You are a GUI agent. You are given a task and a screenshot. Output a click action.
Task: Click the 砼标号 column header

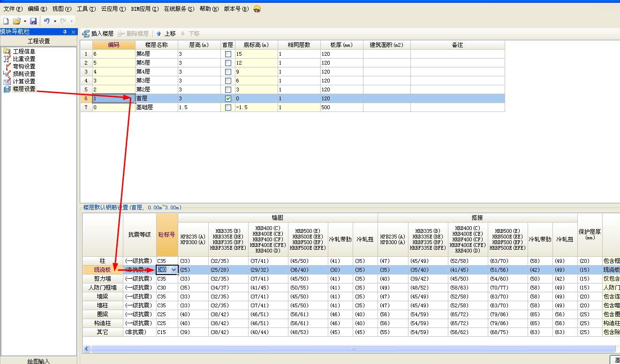(x=167, y=235)
